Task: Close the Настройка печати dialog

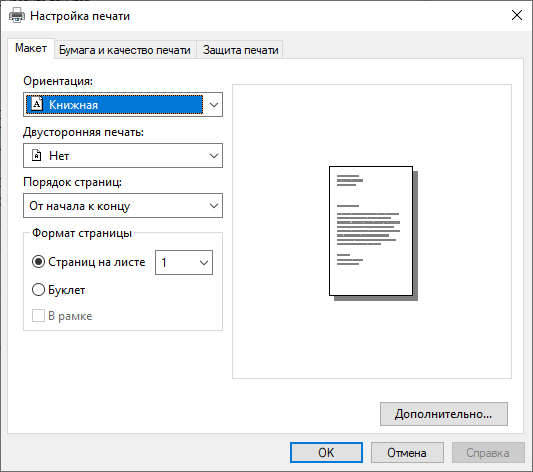Action: (517, 15)
